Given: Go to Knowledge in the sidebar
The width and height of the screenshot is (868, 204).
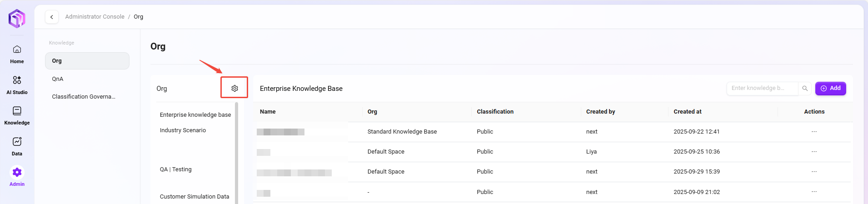Looking at the screenshot, I should point(17,111).
